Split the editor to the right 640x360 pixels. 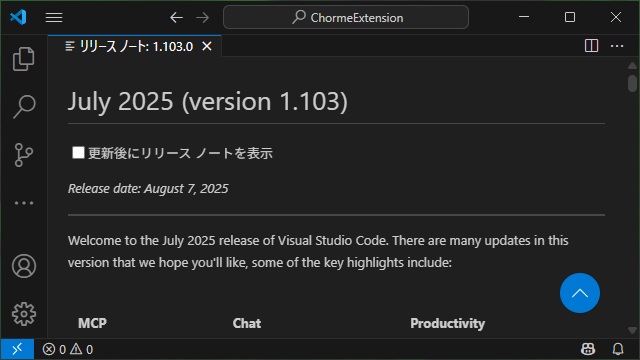pyautogui.click(x=591, y=46)
